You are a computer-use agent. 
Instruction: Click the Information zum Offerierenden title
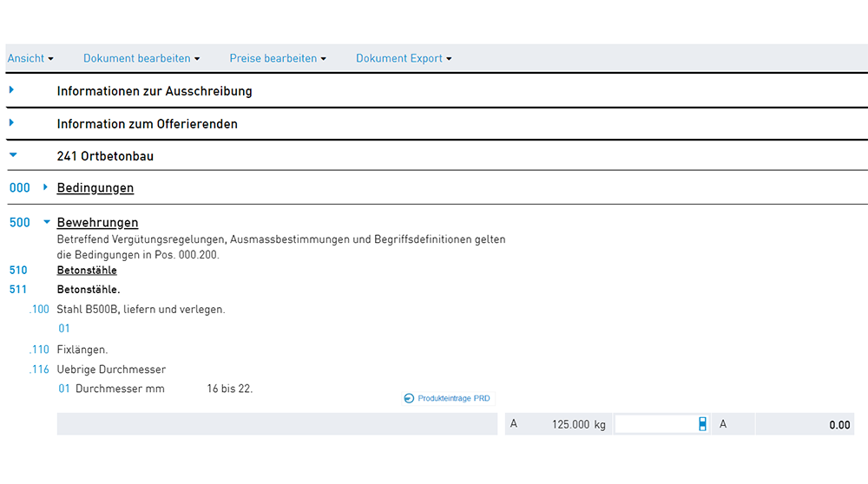point(148,124)
